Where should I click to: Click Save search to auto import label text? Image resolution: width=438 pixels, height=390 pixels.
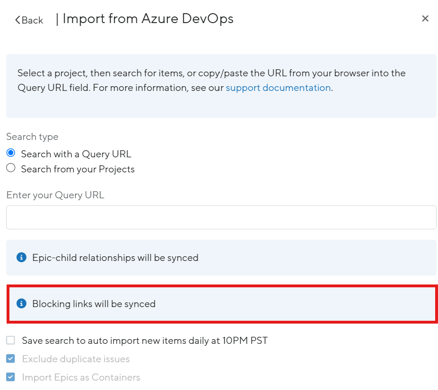tap(145, 341)
